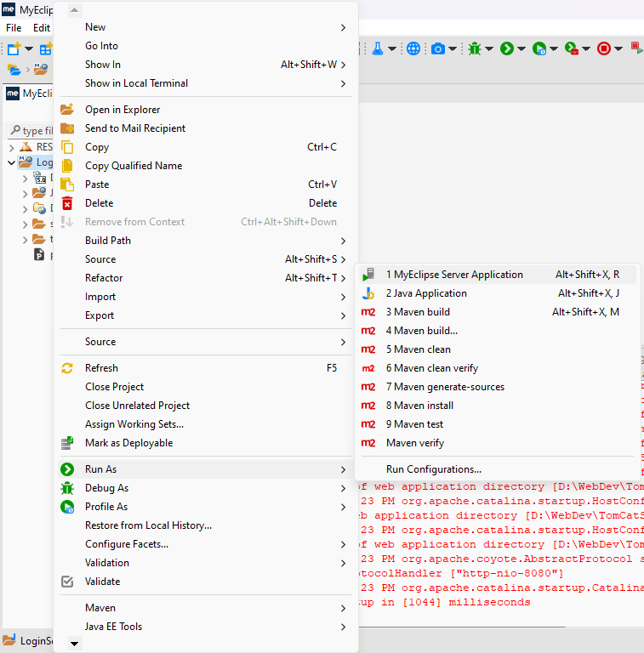Select Restore from Local History...

(148, 525)
